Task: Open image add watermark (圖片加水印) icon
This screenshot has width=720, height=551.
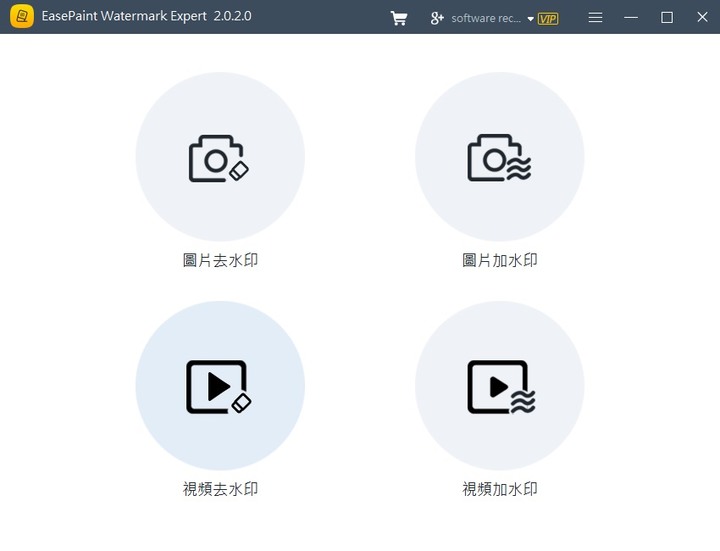Action: [x=500, y=157]
